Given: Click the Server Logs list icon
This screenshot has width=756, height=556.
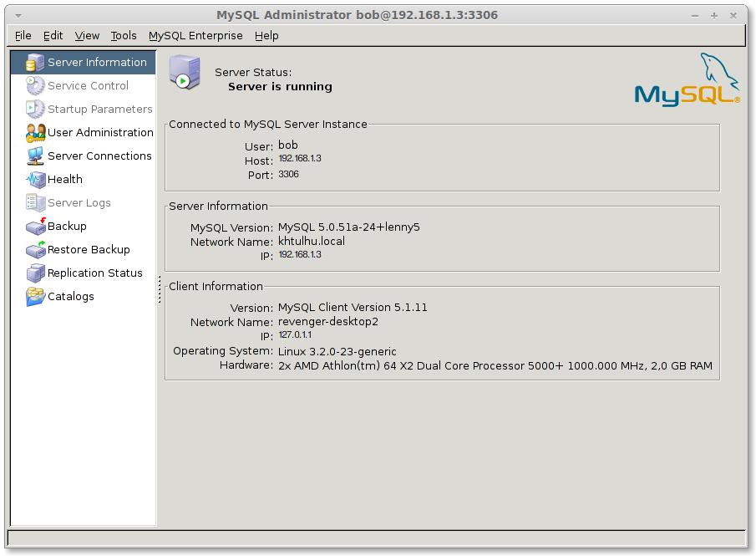Looking at the screenshot, I should point(35,202).
